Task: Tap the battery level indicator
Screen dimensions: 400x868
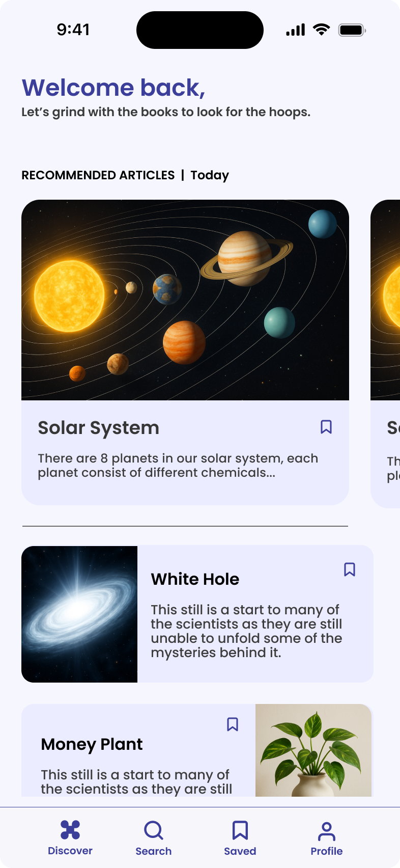Action: click(351, 29)
